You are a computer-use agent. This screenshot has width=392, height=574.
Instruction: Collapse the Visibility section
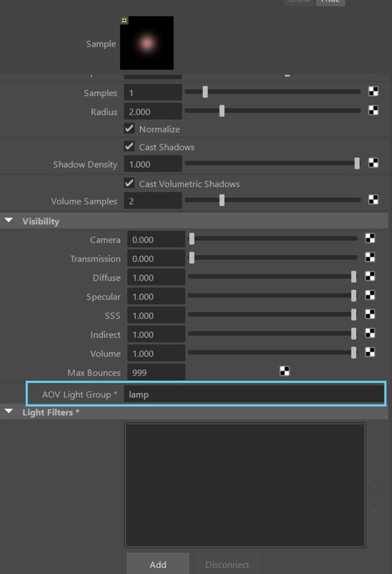[x=9, y=221]
